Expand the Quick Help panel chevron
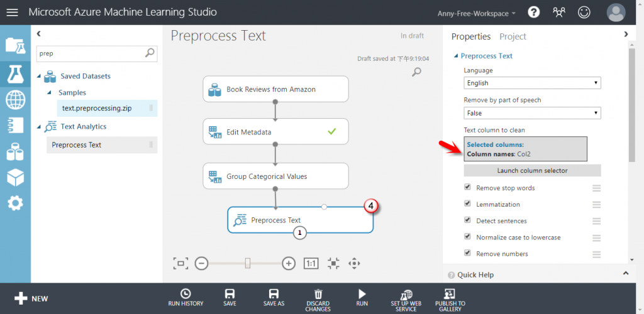This screenshot has height=314, width=644. tap(626, 273)
